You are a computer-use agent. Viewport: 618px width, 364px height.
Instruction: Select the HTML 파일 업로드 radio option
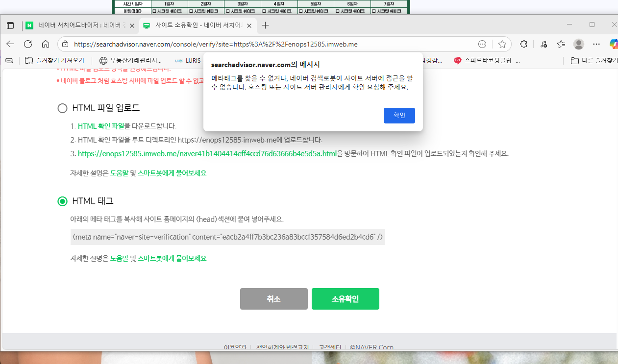pos(62,108)
